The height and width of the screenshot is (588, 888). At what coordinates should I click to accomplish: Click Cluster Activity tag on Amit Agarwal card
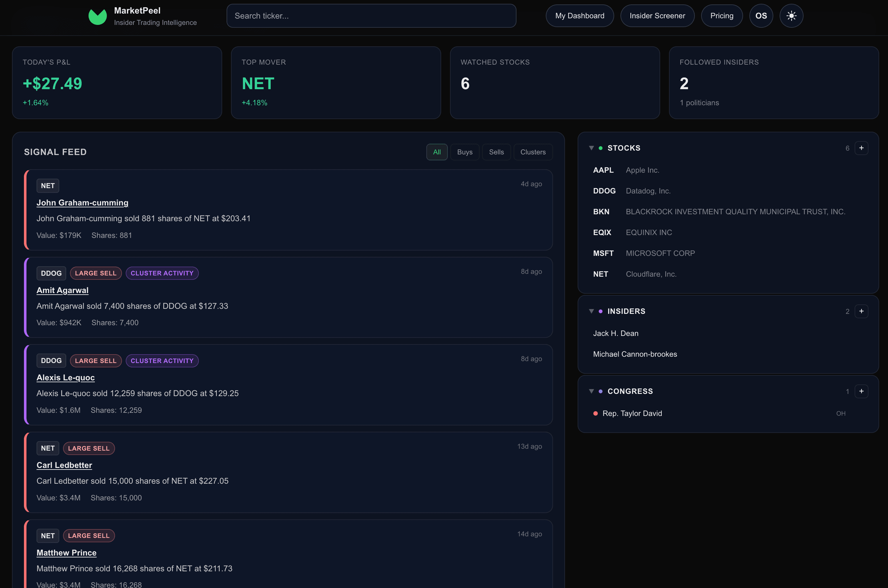tap(162, 274)
